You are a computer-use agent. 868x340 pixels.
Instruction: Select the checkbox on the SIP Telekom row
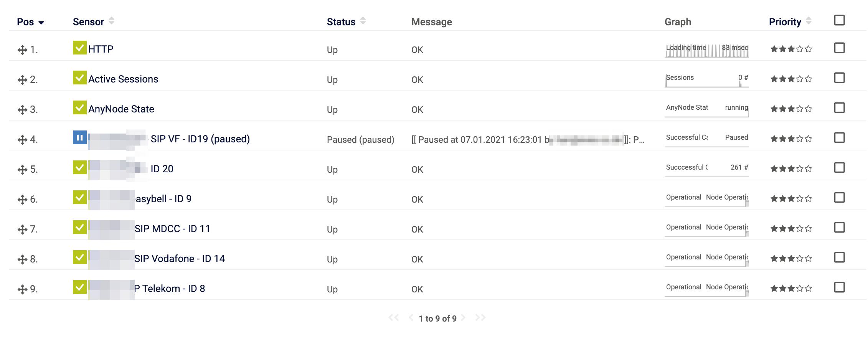[x=839, y=287]
